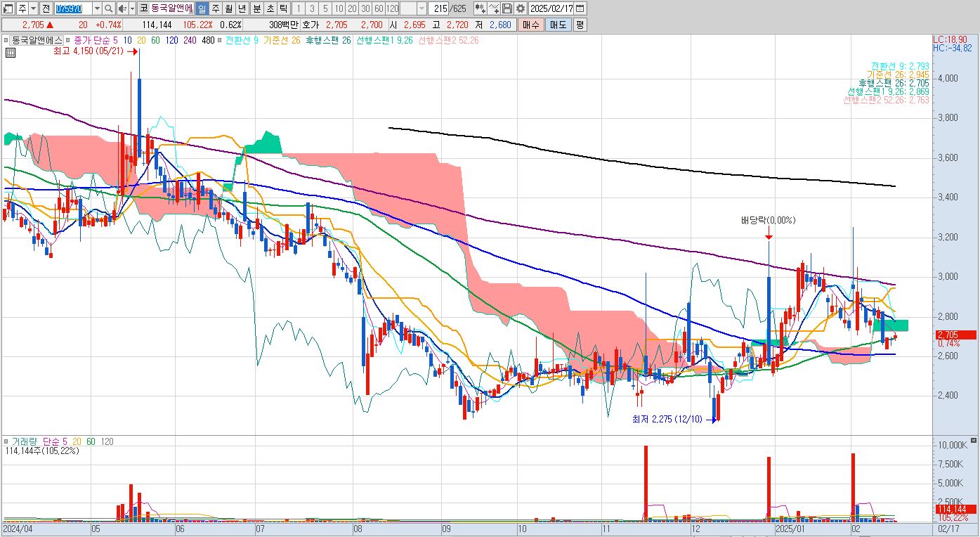Expand the interval value dropdown arrow

click(422, 8)
